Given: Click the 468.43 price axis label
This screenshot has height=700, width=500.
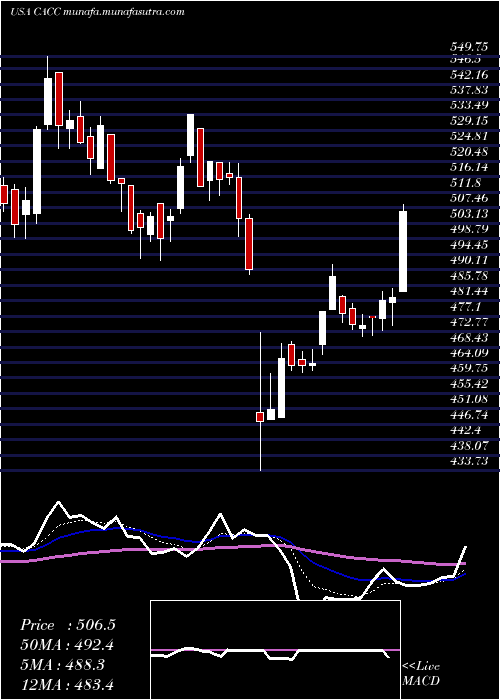Looking at the screenshot, I should (468, 338).
